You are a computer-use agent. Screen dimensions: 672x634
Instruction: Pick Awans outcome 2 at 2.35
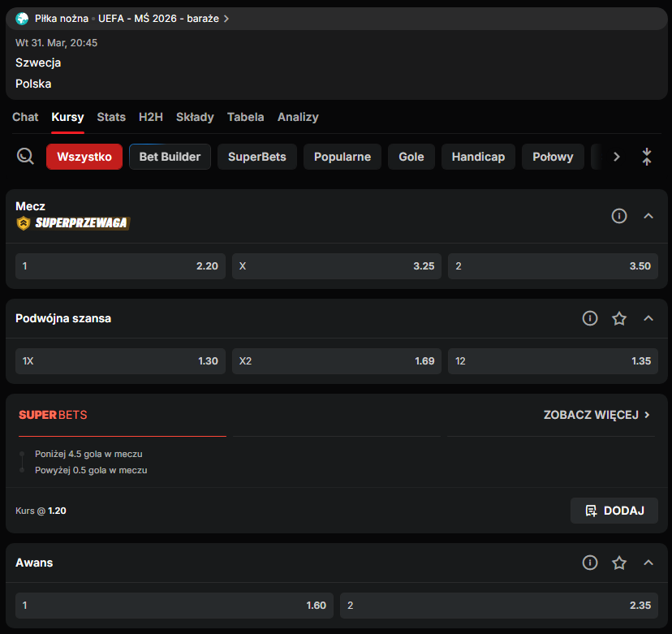(x=499, y=606)
